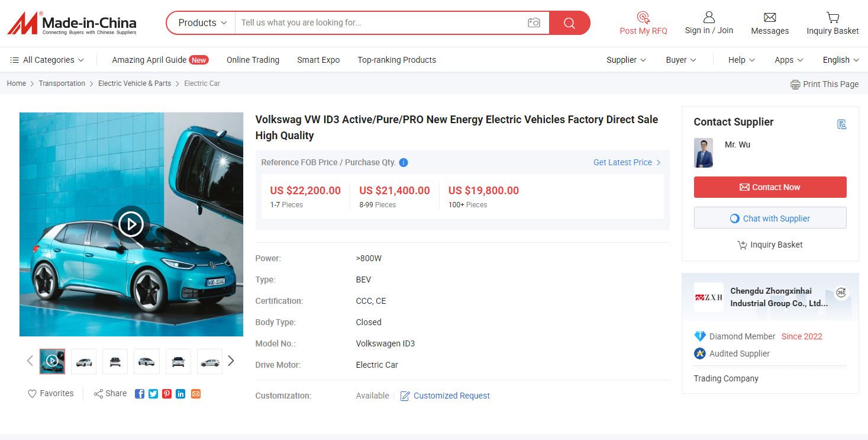Expand the Products search dropdown
This screenshot has width=868, height=440.
[x=202, y=23]
